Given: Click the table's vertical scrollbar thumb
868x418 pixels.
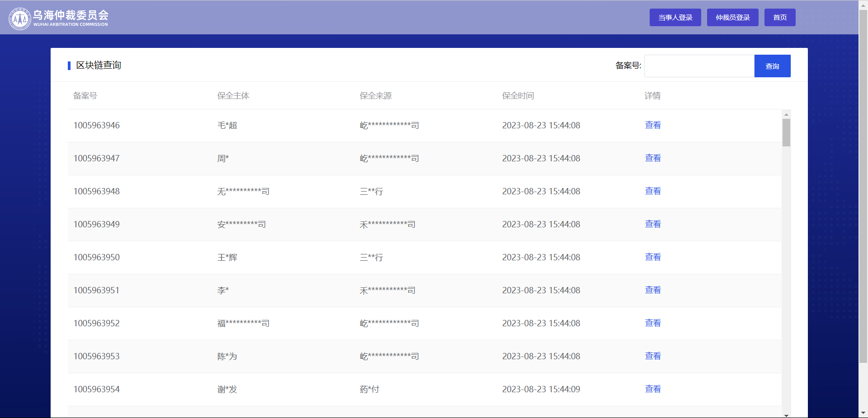Looking at the screenshot, I should 786,132.
